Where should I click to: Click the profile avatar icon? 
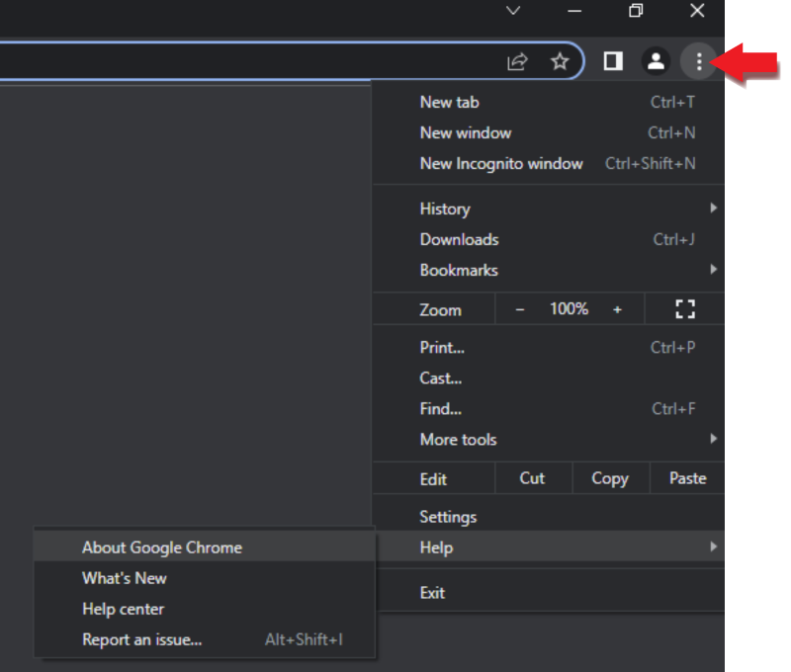click(656, 60)
